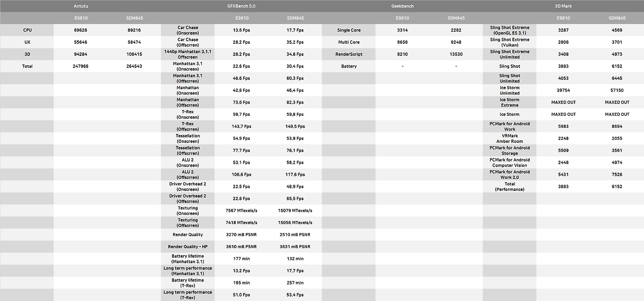Viewport: 644px width, 301px height.
Task: Select the 2510 mB PSNR value
Action: (x=295, y=235)
